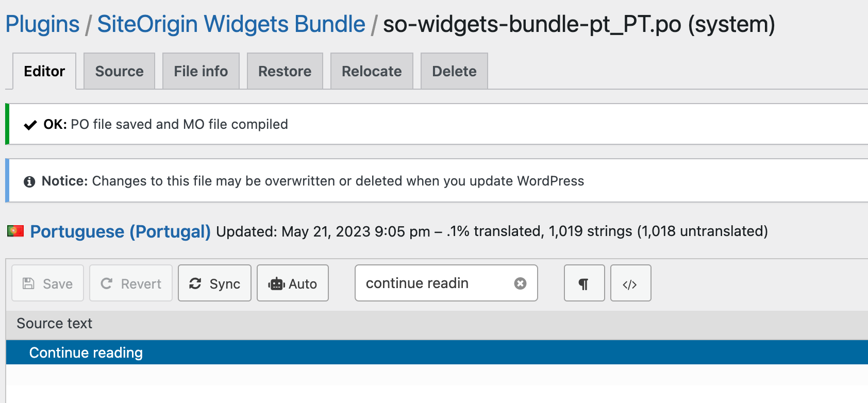Click inside the "continue readin" filter field
The image size is (868, 403).
point(433,283)
